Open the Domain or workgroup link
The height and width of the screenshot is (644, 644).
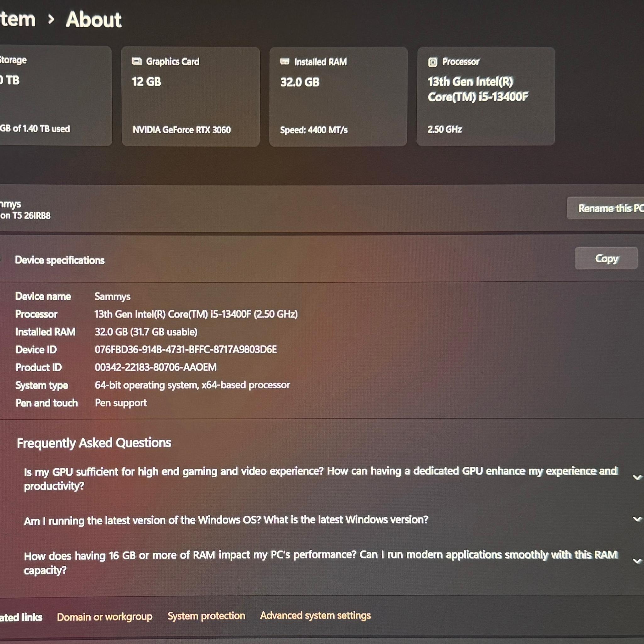click(x=105, y=617)
